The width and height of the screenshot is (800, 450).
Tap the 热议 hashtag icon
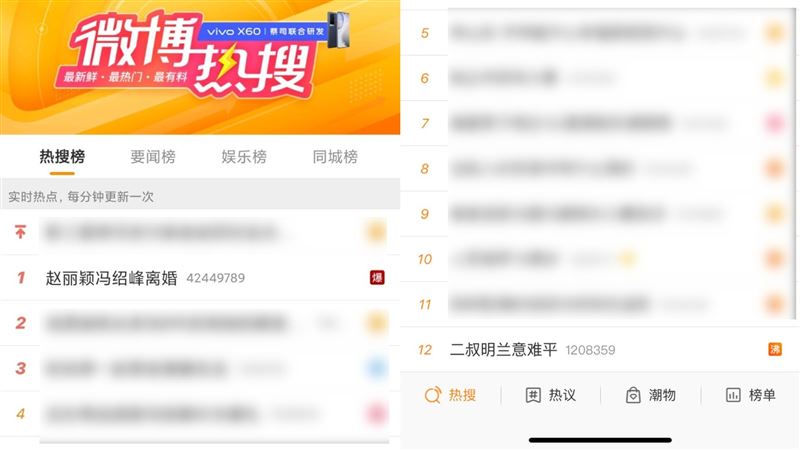click(x=533, y=395)
